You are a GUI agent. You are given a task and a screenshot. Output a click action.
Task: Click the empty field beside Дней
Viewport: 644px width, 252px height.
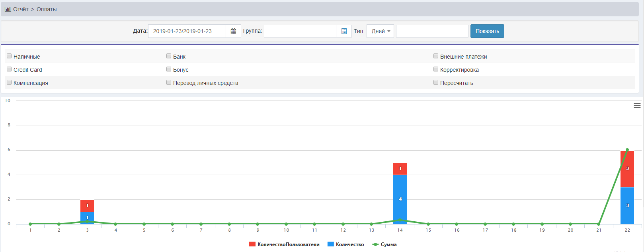tap(432, 31)
